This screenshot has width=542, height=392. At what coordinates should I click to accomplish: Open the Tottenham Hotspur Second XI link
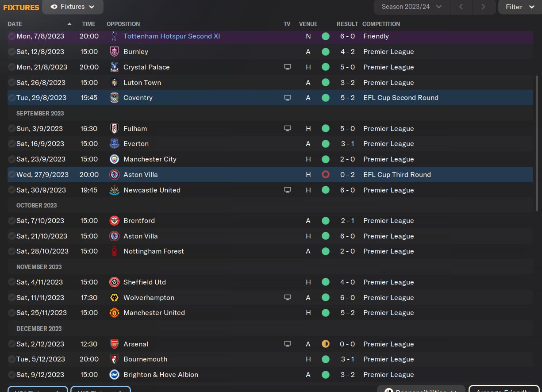click(172, 36)
